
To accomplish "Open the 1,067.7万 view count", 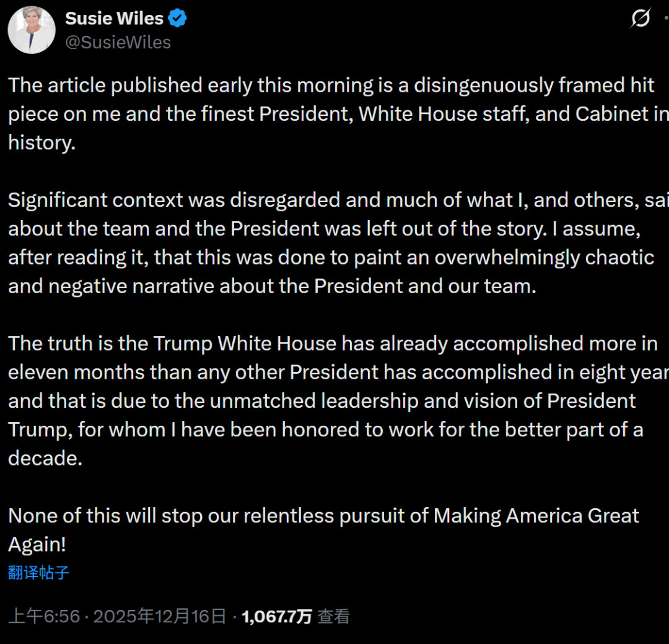I will pos(276,616).
